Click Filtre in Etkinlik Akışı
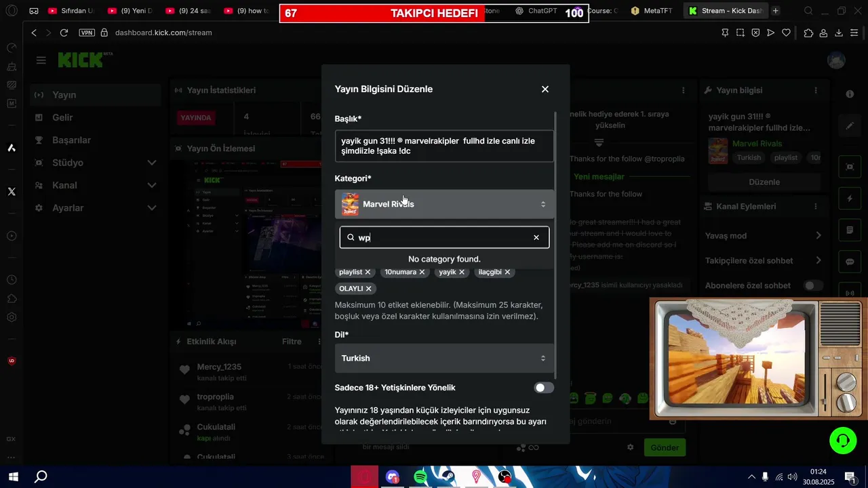 [292, 342]
